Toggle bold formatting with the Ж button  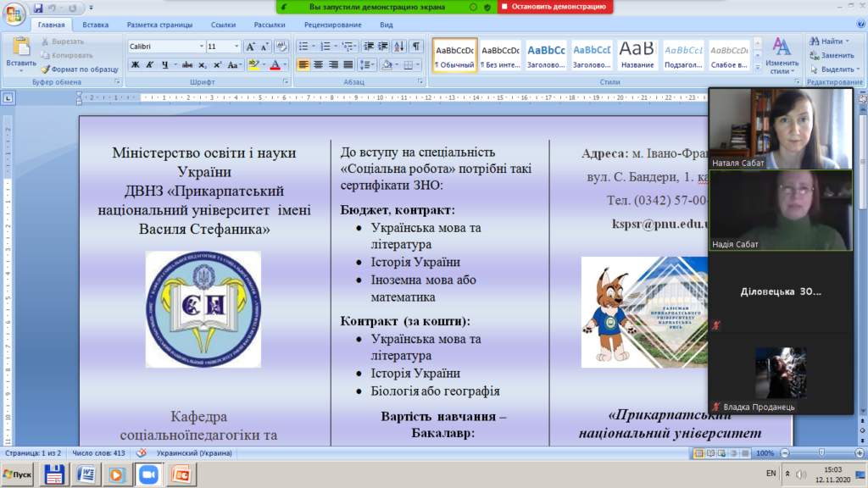coord(135,64)
